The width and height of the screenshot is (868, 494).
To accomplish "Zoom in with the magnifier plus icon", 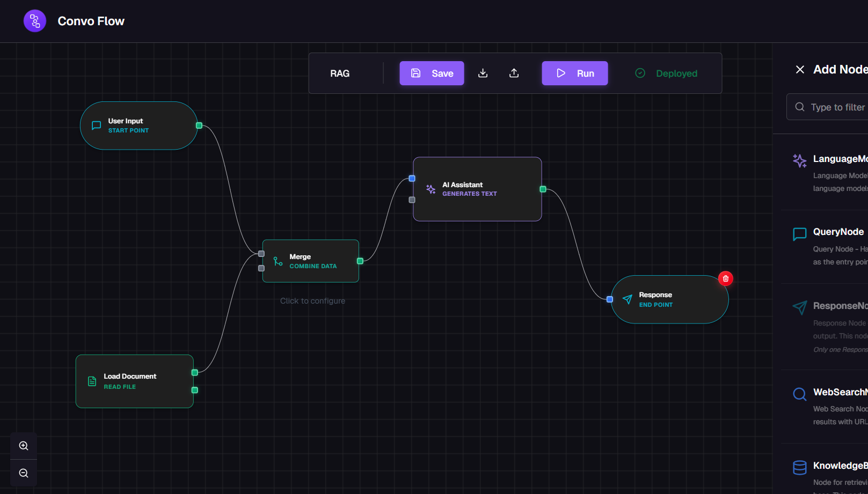I will click(x=24, y=445).
